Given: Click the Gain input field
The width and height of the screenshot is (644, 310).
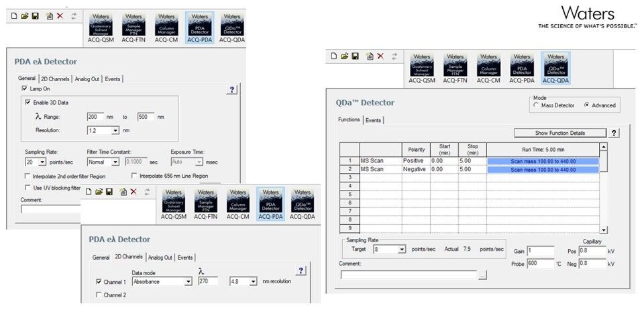Looking at the screenshot, I should [541, 251].
